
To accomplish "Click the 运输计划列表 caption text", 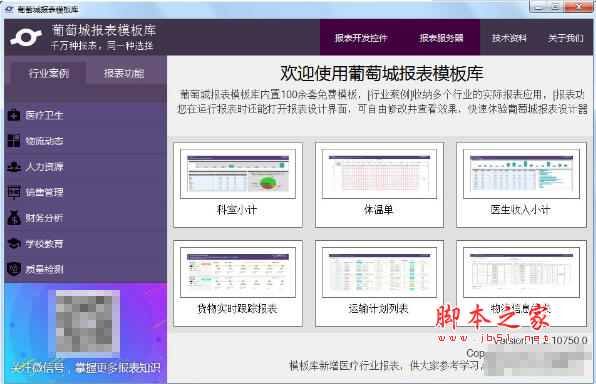I will 379,308.
